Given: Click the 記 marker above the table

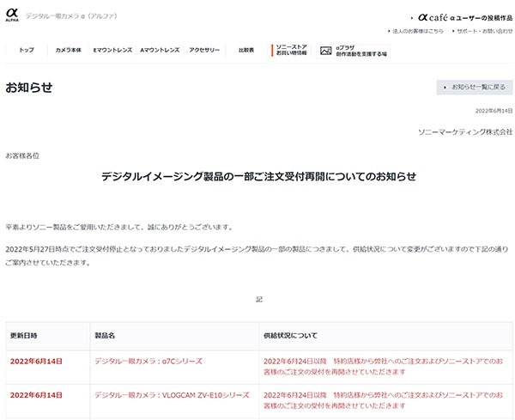Looking at the screenshot, I should 259,300.
